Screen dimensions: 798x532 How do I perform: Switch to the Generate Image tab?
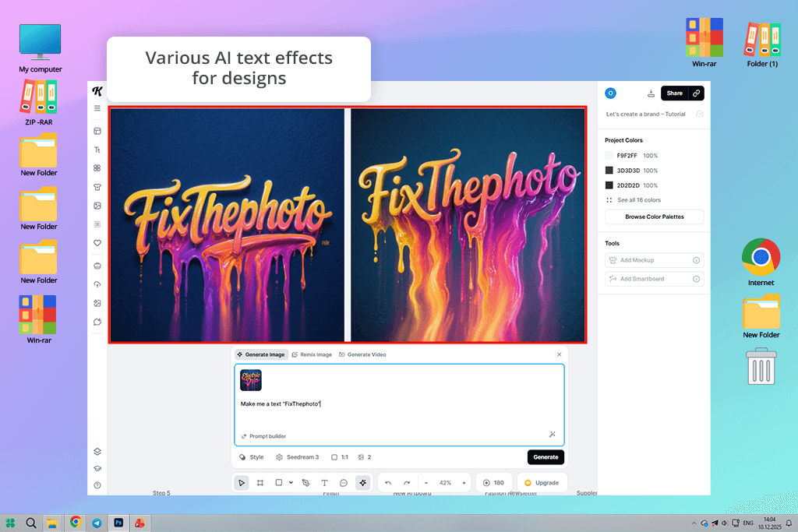260,354
